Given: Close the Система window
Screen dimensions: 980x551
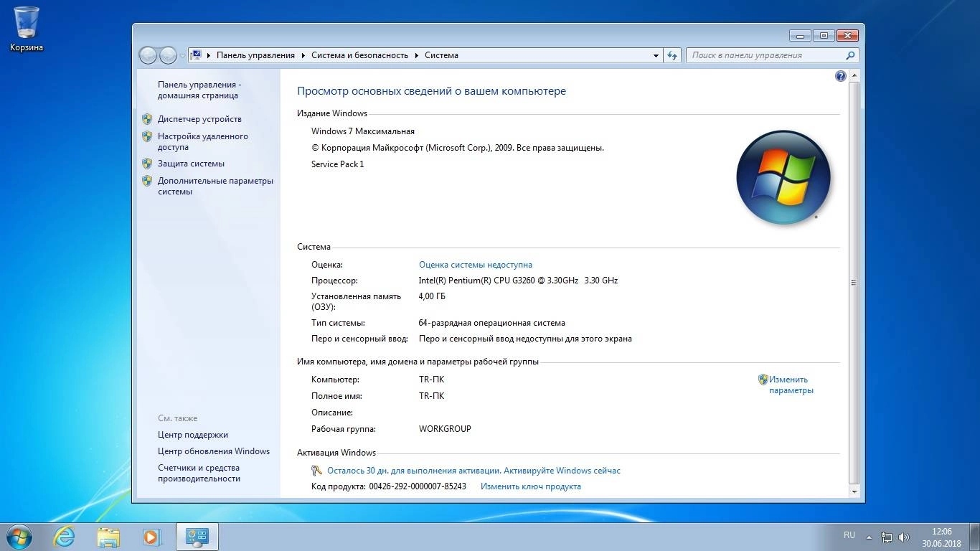Looking at the screenshot, I should tap(848, 35).
